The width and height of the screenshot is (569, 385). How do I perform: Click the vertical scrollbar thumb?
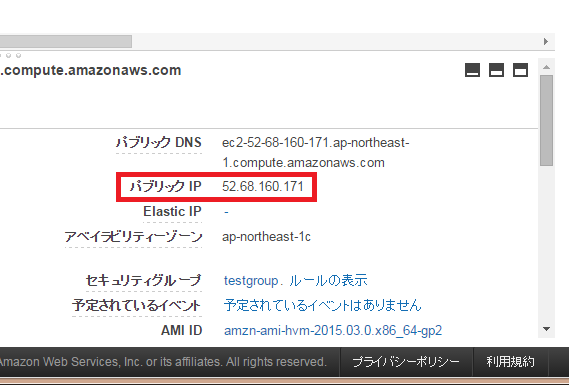click(546, 120)
